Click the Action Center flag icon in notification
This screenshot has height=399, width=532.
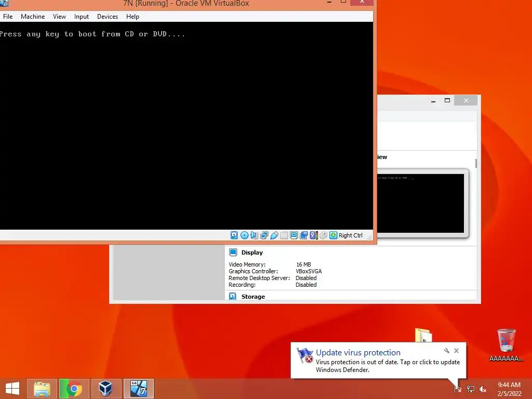304,355
